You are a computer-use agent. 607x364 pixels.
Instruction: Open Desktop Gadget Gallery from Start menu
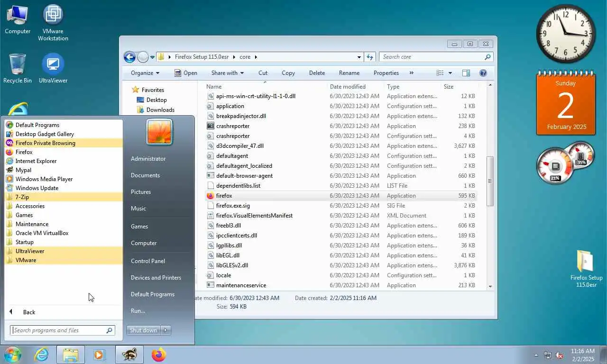pos(64,134)
